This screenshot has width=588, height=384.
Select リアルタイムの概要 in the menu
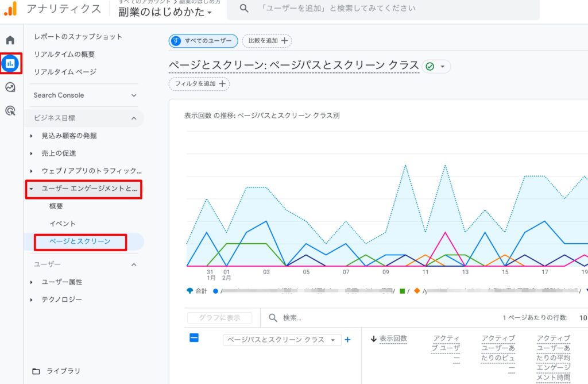coord(64,55)
